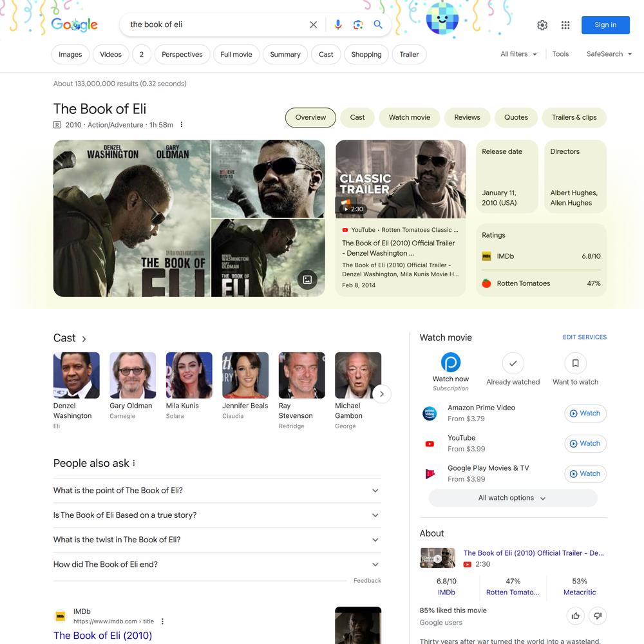Viewport: 644px width, 644px height.
Task: Open Michael Gambon cast photo
Action: click(x=358, y=375)
